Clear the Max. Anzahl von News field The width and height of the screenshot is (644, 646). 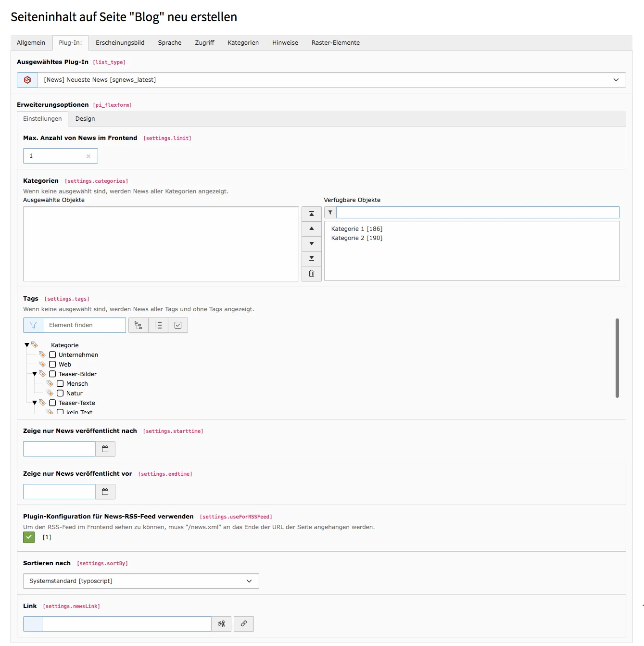coord(88,156)
